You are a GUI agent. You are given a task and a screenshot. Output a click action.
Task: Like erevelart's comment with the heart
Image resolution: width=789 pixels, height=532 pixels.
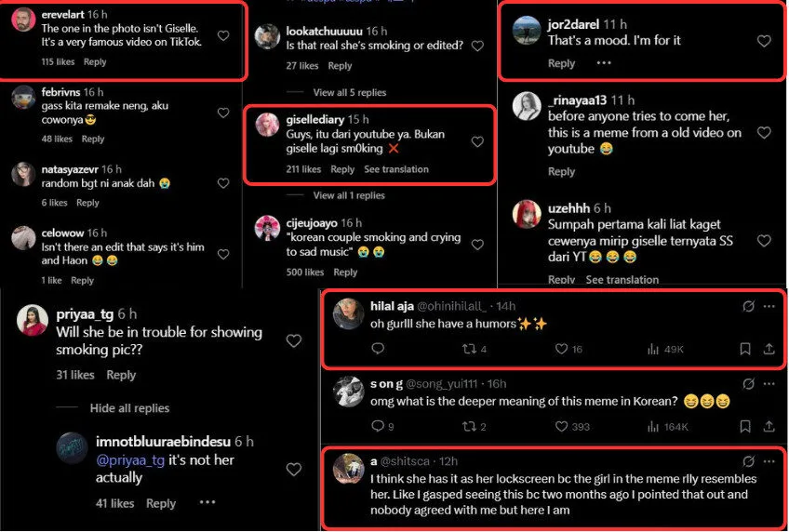coord(223,35)
